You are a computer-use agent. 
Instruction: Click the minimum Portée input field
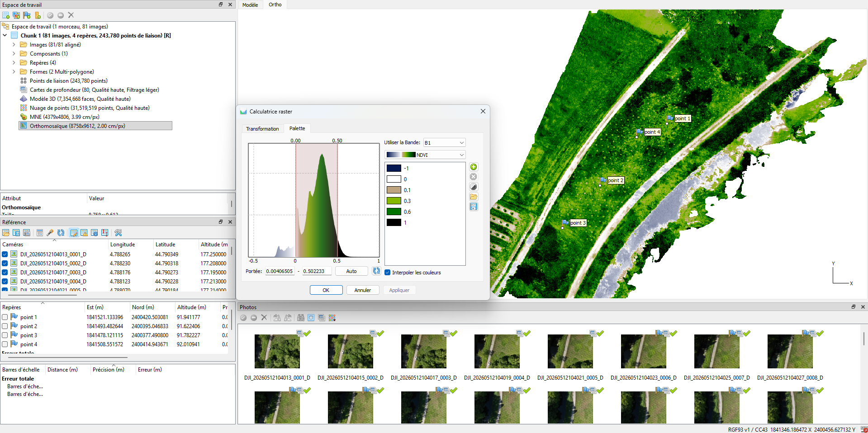[x=280, y=271]
